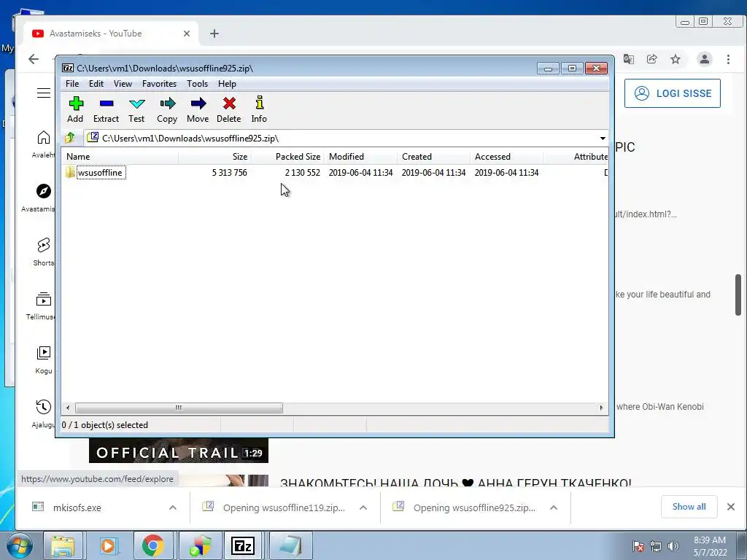Open the YouTube hamburger menu
747x560 pixels.
pyautogui.click(x=43, y=93)
